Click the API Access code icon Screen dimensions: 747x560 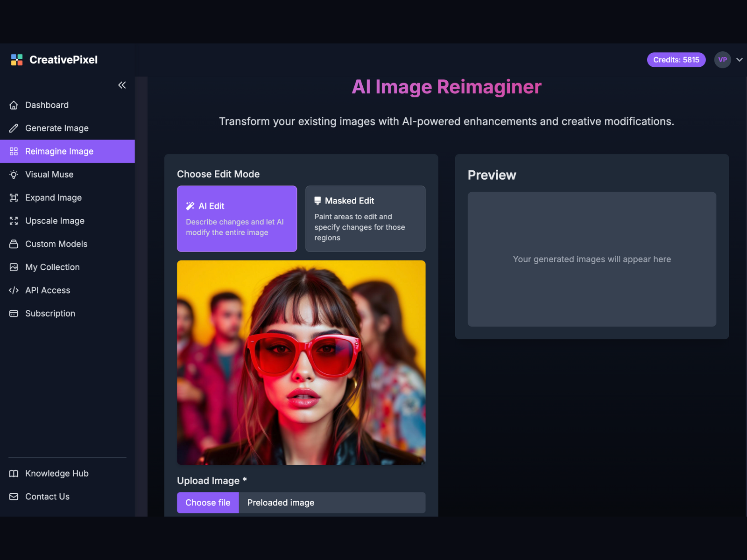[x=14, y=290]
